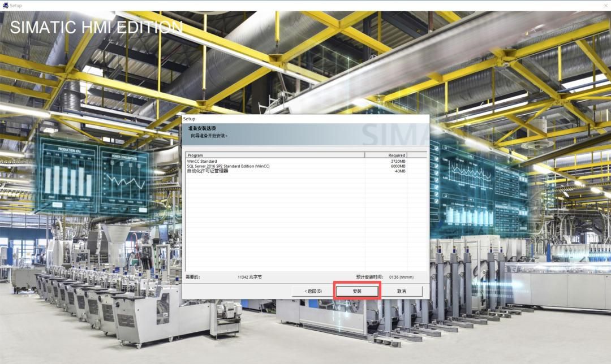Close the Setup window with X
Viewport: 611px width, 364px height.
click(x=603, y=5)
